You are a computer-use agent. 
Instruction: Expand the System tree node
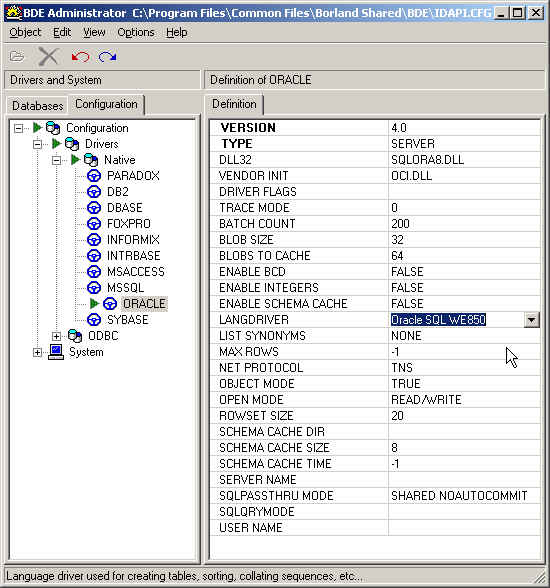pyautogui.click(x=37, y=352)
